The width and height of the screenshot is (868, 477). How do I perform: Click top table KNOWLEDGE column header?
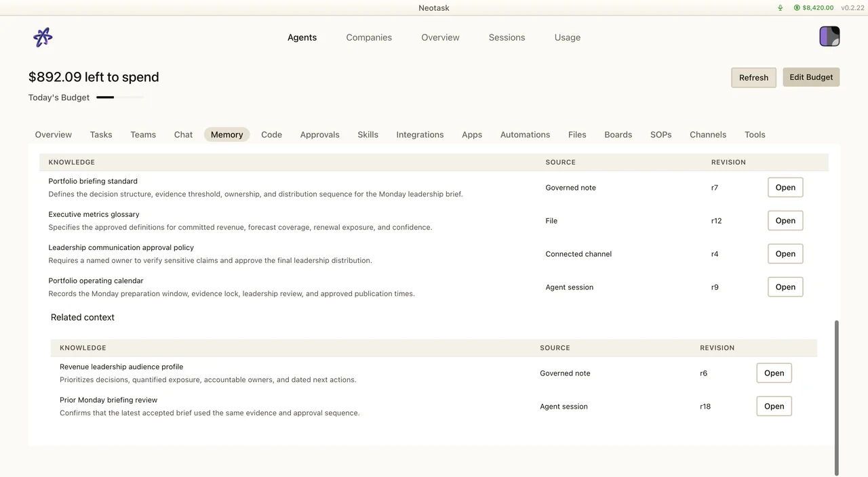(x=72, y=163)
